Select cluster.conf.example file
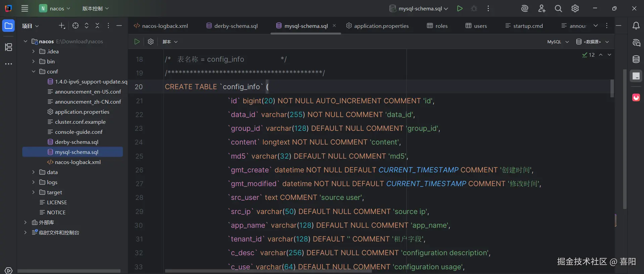Image resolution: width=644 pixels, height=274 pixels. click(x=77, y=122)
